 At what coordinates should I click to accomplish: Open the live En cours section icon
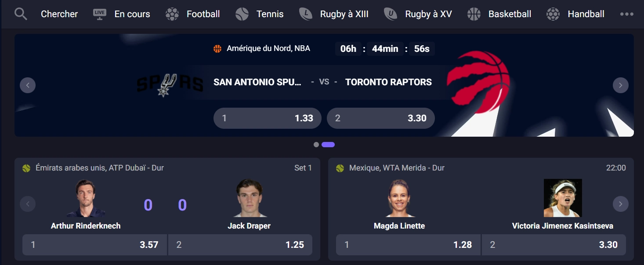point(100,14)
